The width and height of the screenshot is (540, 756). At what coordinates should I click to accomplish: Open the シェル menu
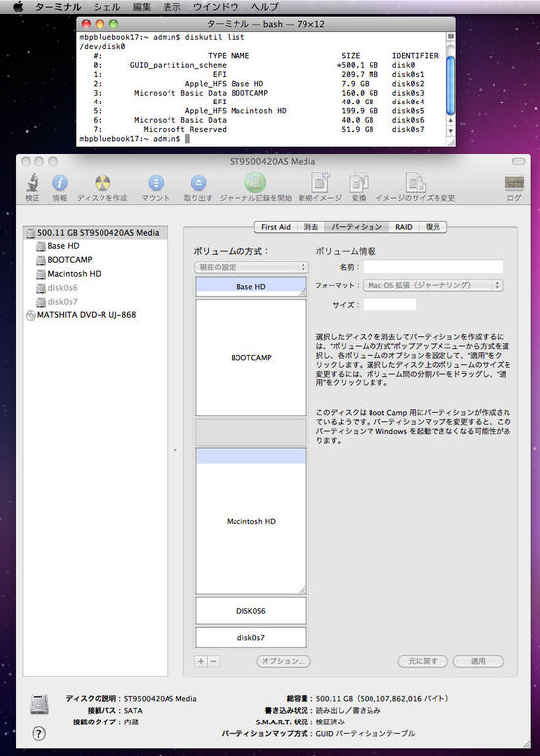coord(107,7)
